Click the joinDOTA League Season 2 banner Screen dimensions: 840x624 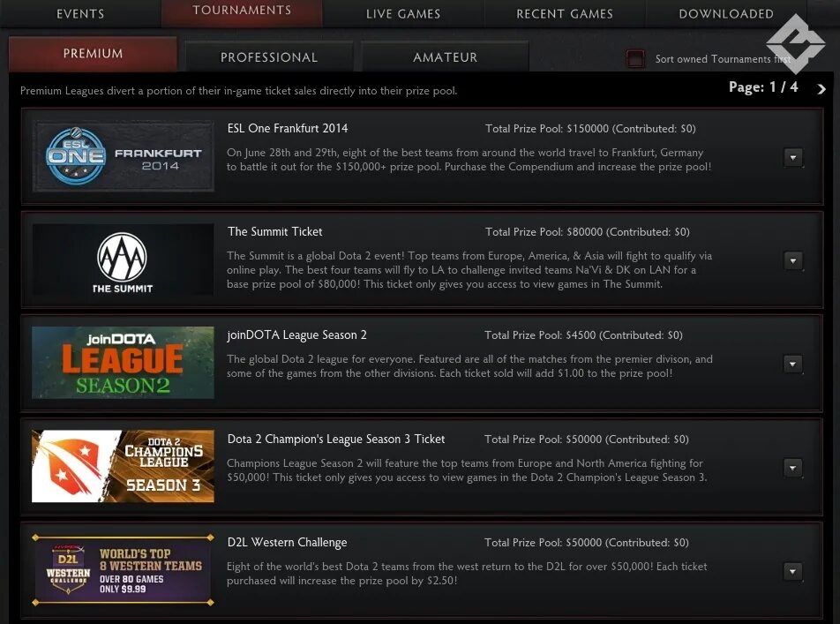click(124, 363)
